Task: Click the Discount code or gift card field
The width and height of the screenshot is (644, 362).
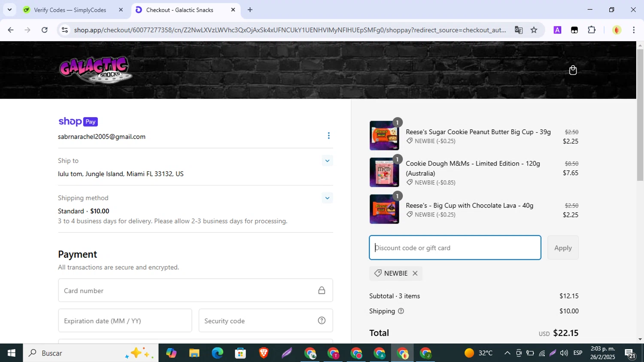Action: point(455,248)
